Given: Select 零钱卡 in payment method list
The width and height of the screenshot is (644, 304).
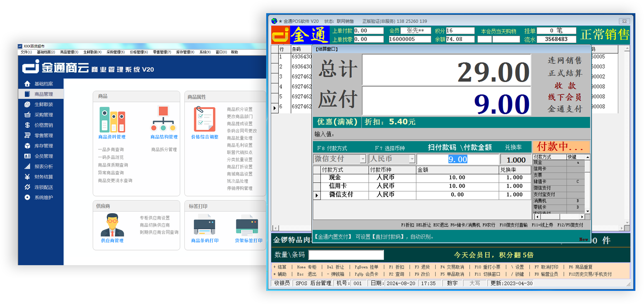Looking at the screenshot, I should [x=559, y=207].
